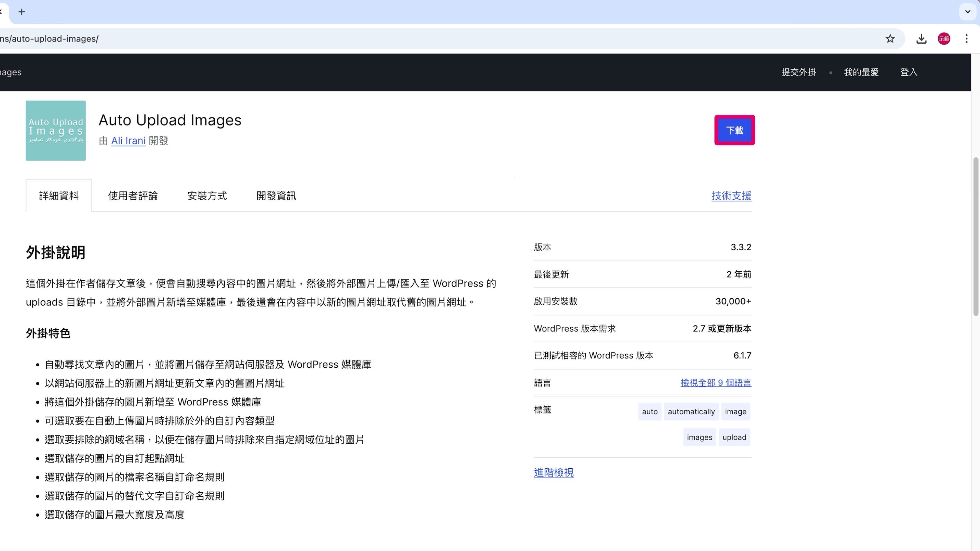Click the tested version value 6.1.7
980x551 pixels.
pos(742,356)
